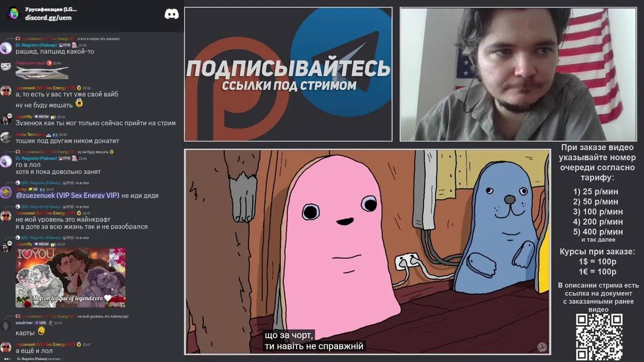Screen dimensions: 644x362
Task: Click message "я в доте за всю жизнь"
Action: (82, 227)
